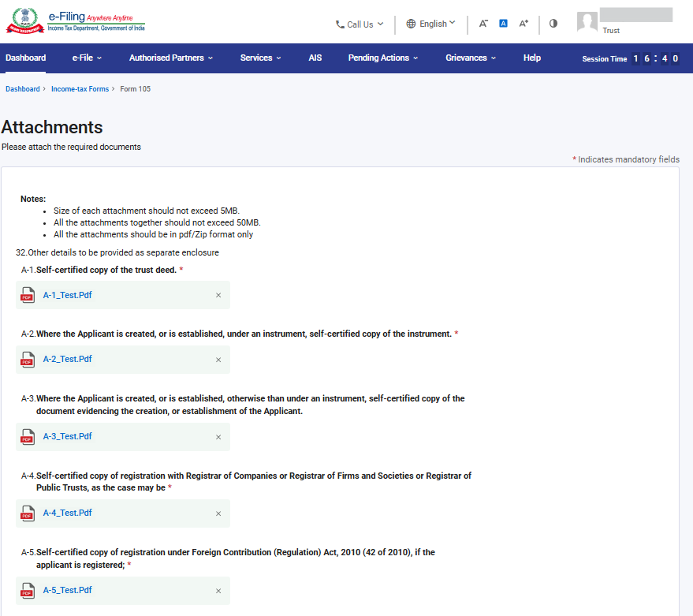Click the PDF icon beside A-4_Test.Pdf
Viewport: 693px width, 616px height.
pyautogui.click(x=28, y=513)
